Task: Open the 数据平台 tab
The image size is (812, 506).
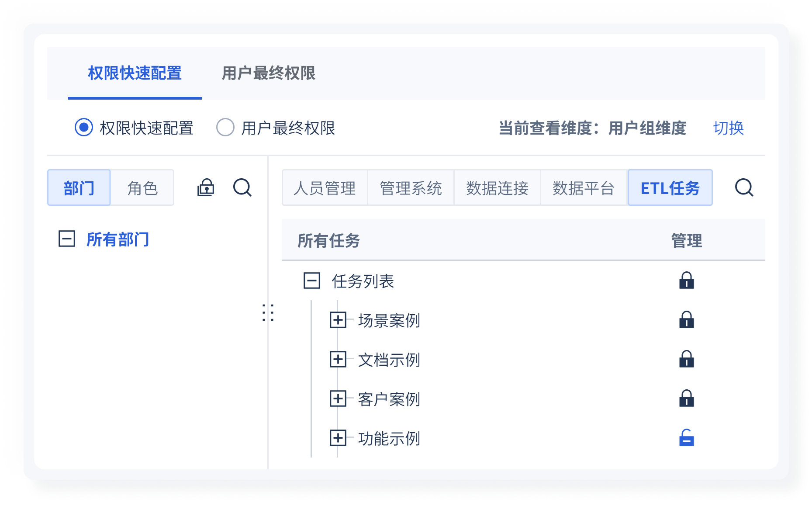Action: pos(584,188)
